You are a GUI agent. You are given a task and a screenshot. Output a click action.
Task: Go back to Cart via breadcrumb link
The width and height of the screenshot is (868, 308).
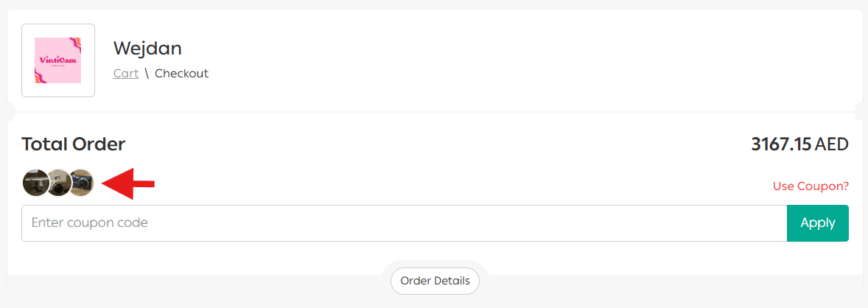(126, 74)
